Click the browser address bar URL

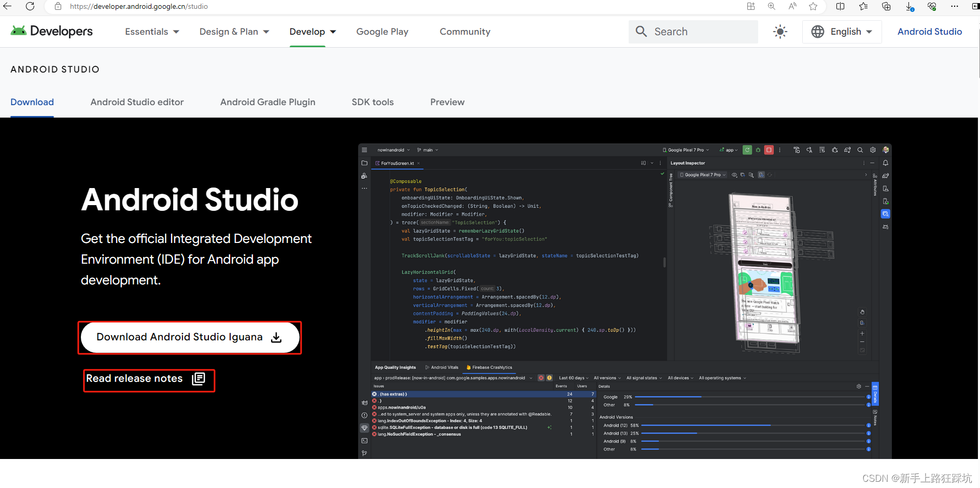pos(139,6)
